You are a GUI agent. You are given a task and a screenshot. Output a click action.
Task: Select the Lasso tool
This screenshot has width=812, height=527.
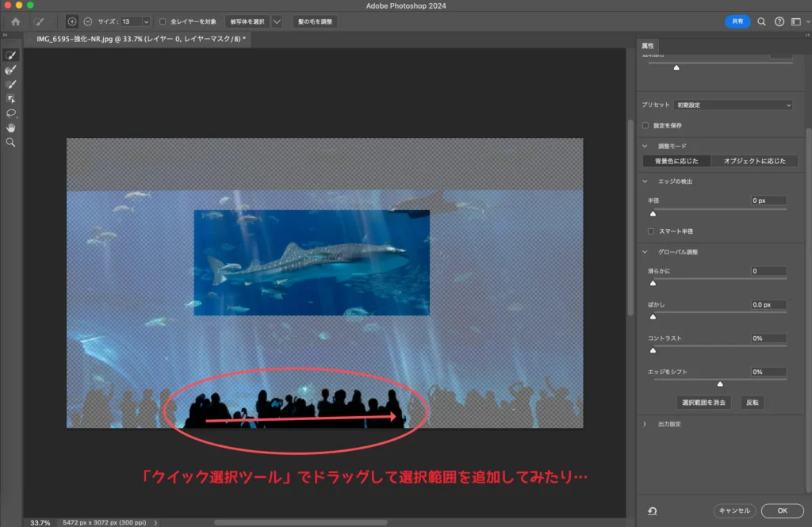click(x=11, y=113)
